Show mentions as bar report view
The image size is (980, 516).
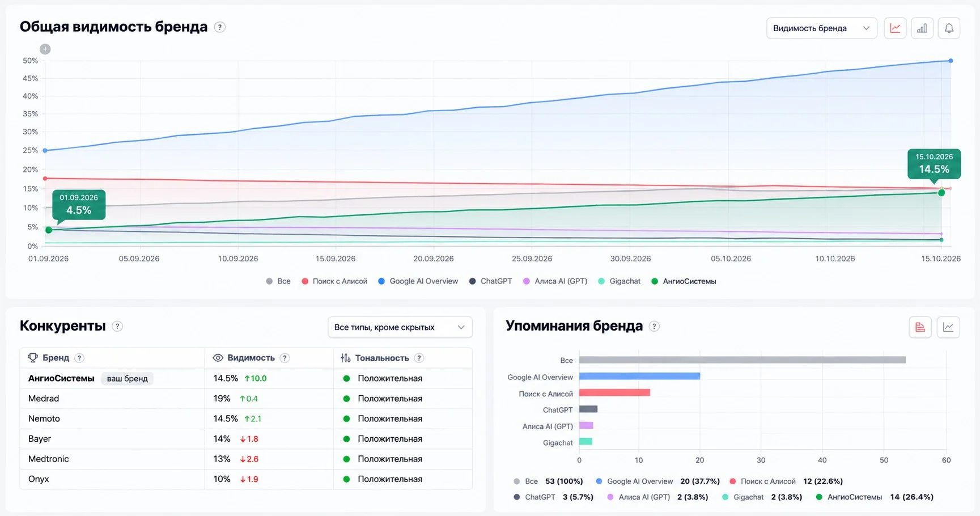[x=920, y=327]
